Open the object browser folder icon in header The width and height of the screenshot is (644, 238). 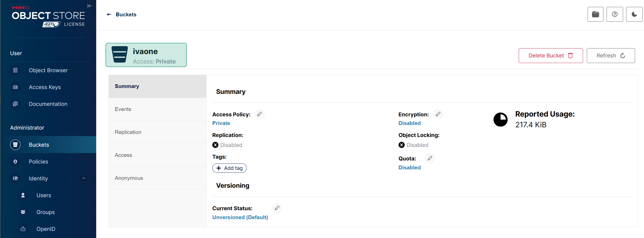pos(595,14)
